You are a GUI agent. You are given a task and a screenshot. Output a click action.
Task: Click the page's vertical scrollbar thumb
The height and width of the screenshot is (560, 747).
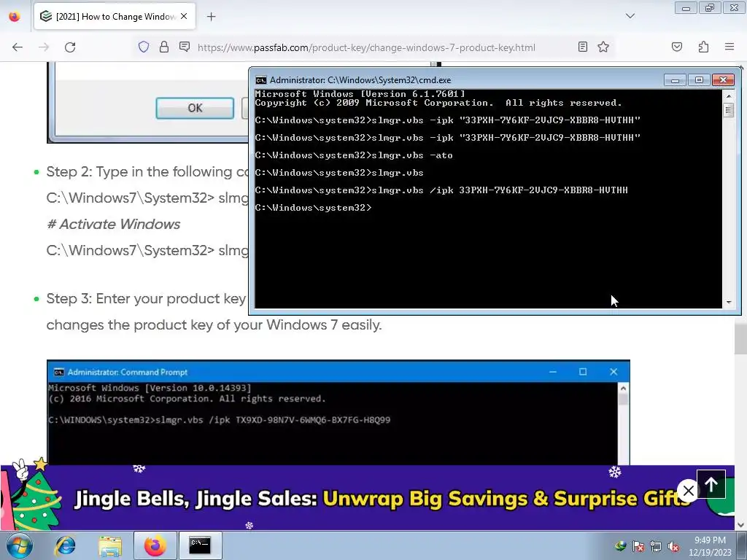point(740,338)
